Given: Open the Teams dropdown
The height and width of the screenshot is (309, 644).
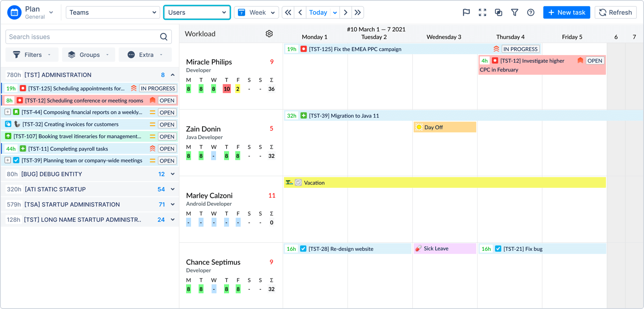Looking at the screenshot, I should tap(113, 13).
